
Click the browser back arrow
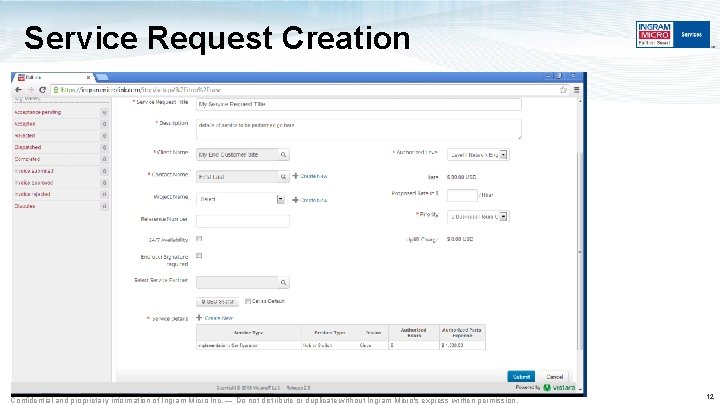[x=18, y=90]
